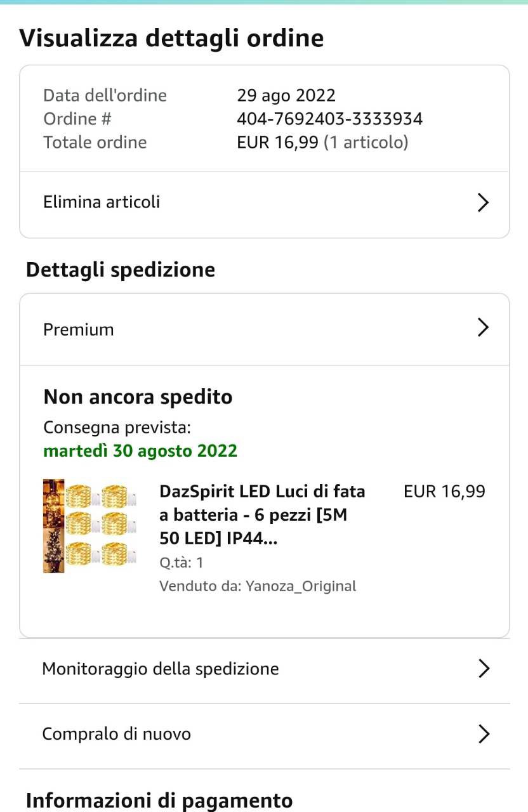Click the item price next to product title

tap(444, 491)
